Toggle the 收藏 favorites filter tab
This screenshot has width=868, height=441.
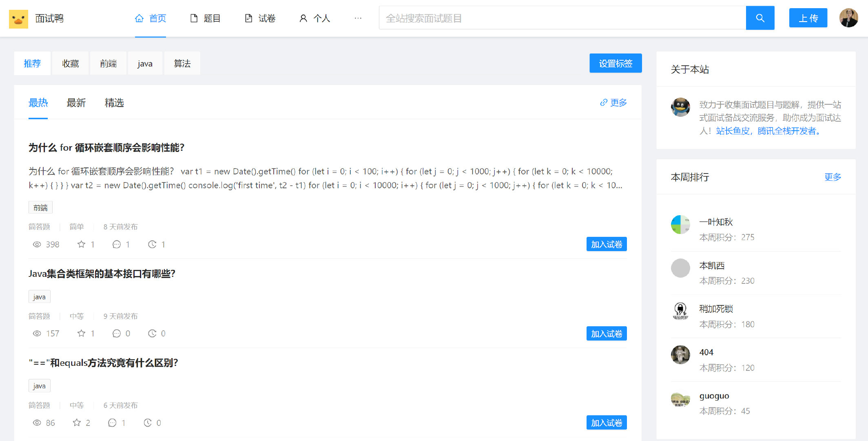coord(70,64)
